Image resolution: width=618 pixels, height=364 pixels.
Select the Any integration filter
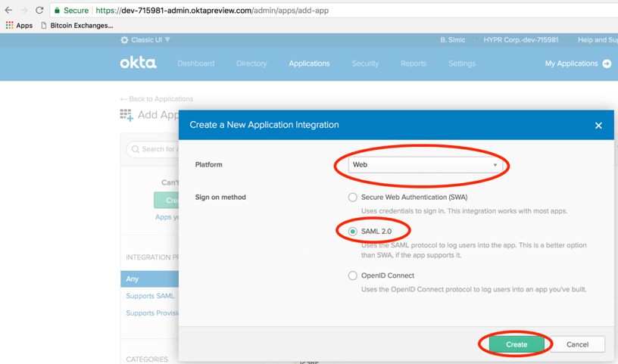[150, 279]
